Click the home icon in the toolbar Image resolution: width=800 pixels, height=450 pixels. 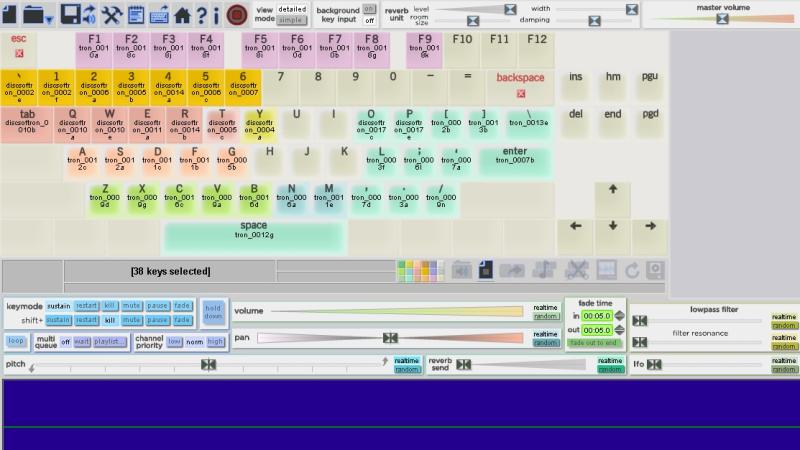[x=182, y=15]
